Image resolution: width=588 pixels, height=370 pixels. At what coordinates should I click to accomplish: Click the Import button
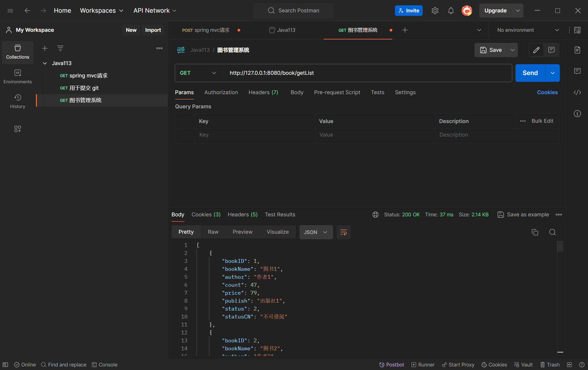tap(153, 30)
